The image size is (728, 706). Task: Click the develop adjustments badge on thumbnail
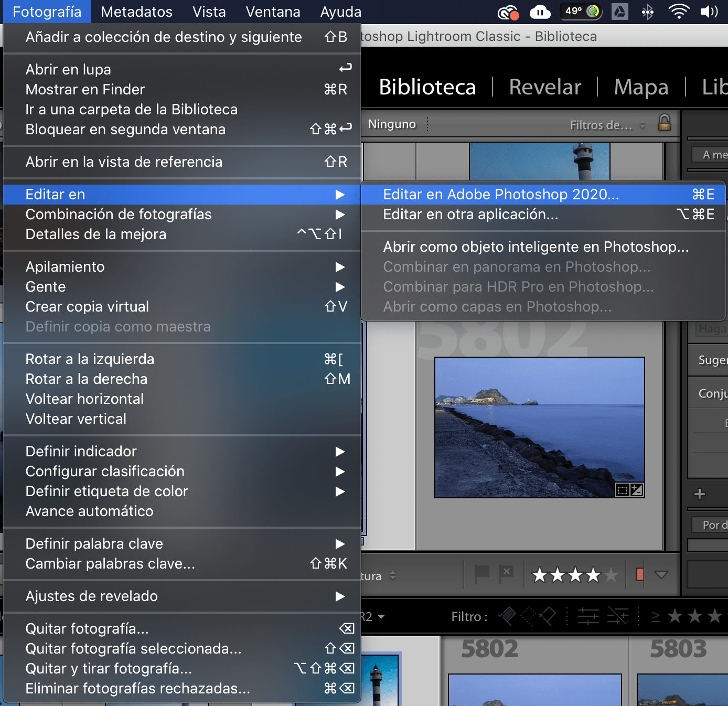(x=636, y=490)
